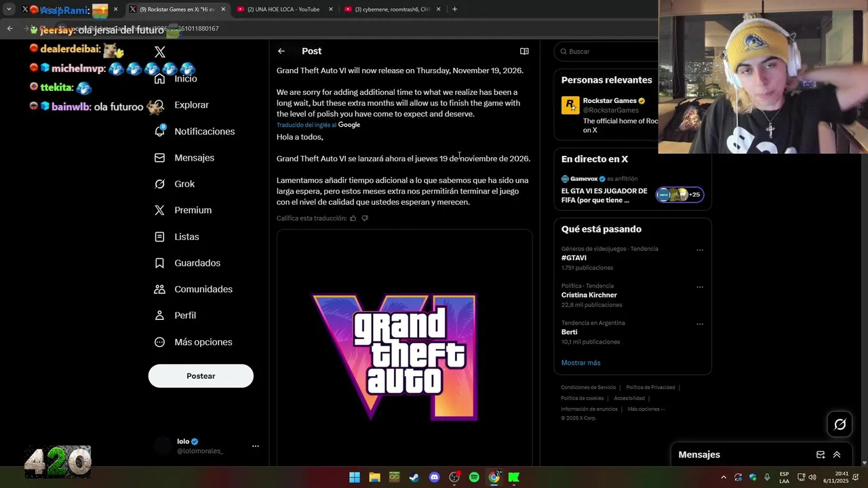Click the search magnifier icon
Viewport: 868px width, 488px height.
click(563, 52)
